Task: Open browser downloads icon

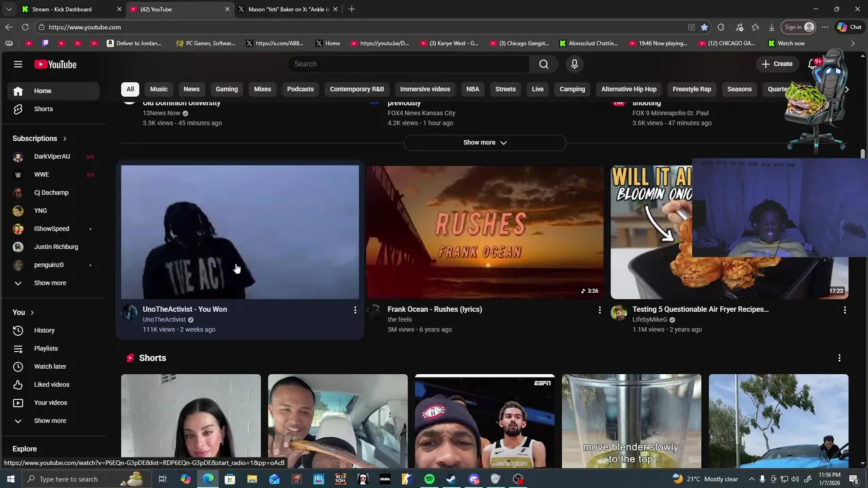Action: 772,27
